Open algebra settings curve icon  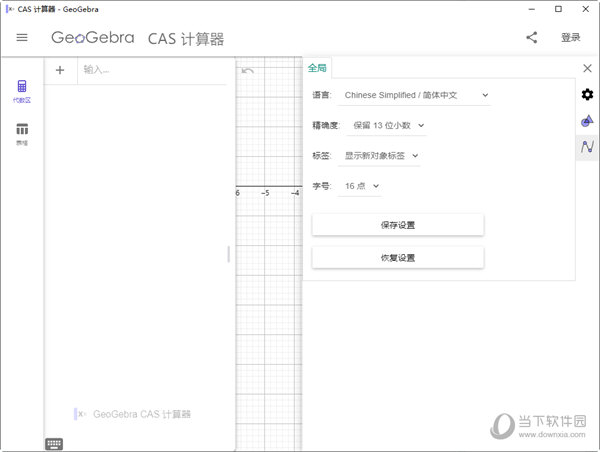[587, 147]
